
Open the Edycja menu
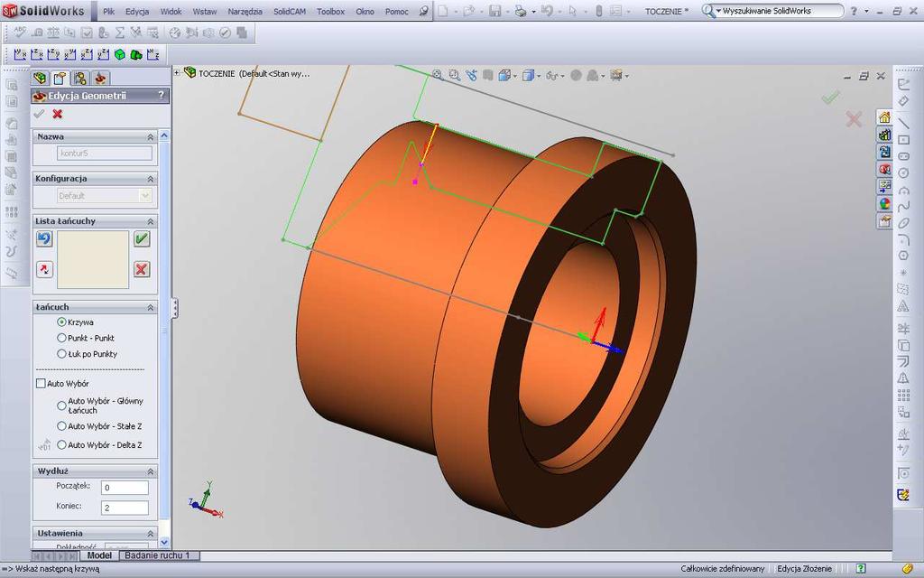pos(137,11)
